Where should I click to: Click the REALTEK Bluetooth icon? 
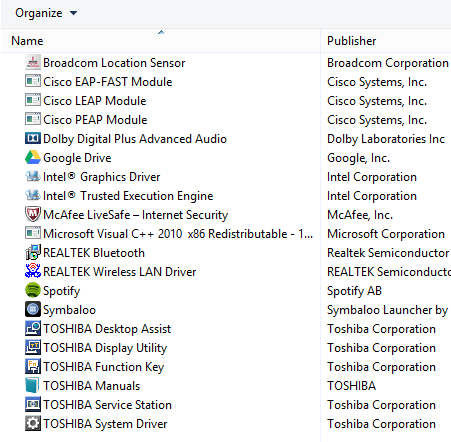pyautogui.click(x=33, y=252)
